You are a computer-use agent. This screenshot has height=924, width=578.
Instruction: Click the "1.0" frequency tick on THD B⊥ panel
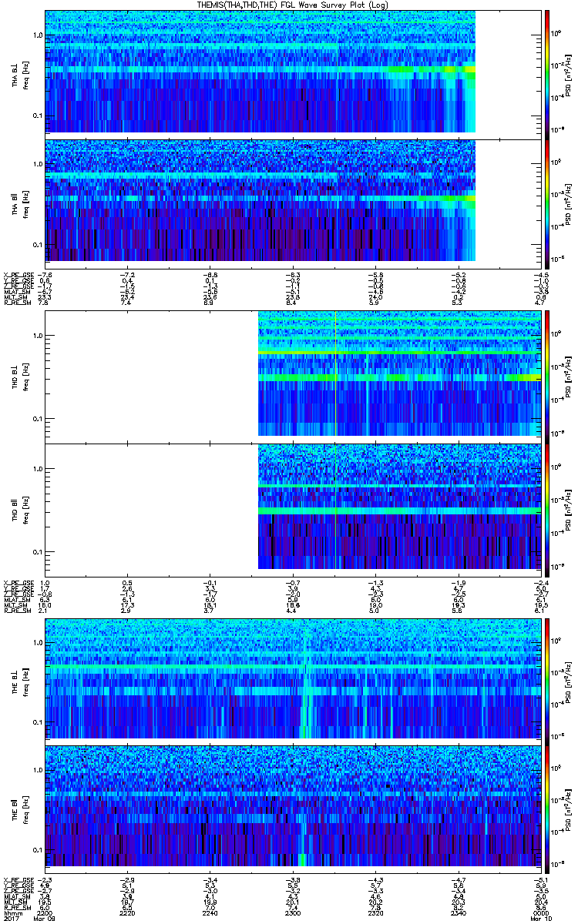tap(37, 335)
